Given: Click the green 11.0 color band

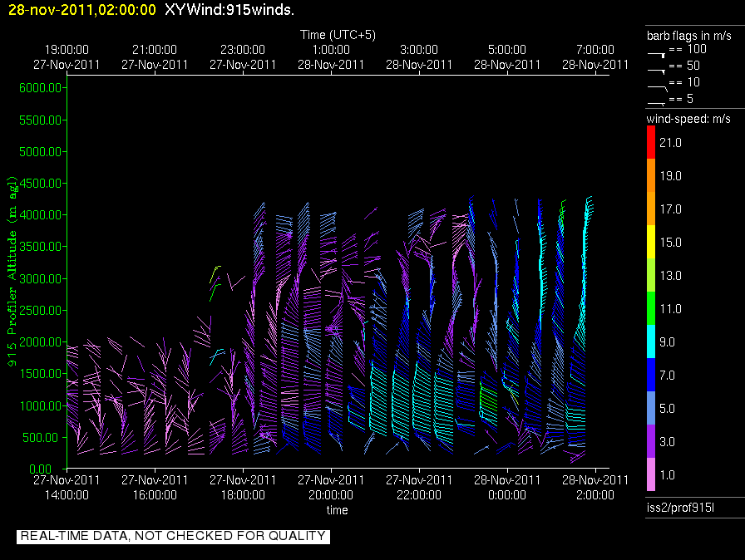Looking at the screenshot, I should [x=650, y=308].
